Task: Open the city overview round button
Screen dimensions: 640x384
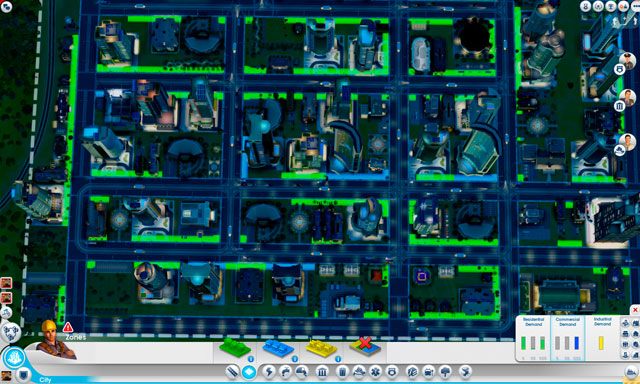Action: coord(14,358)
